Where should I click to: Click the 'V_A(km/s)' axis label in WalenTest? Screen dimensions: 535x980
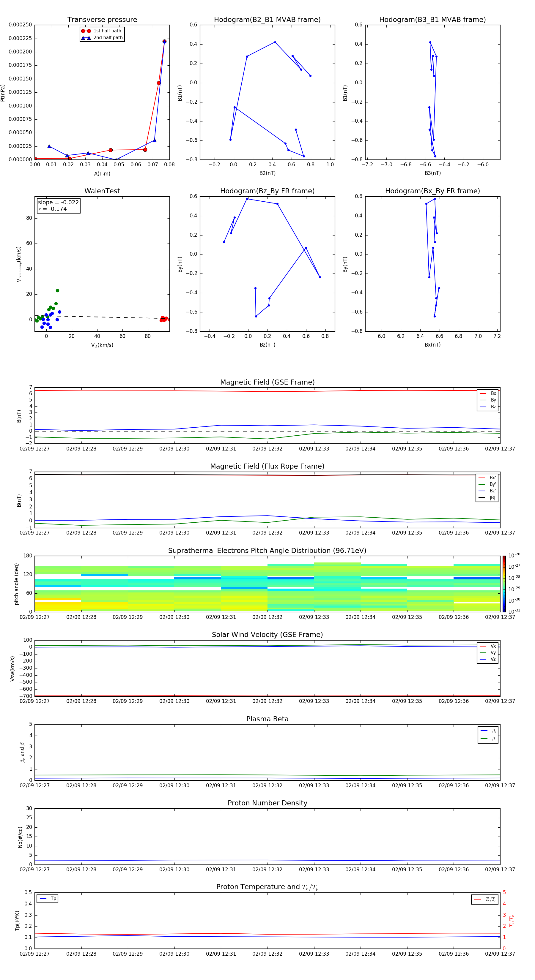(x=102, y=345)
